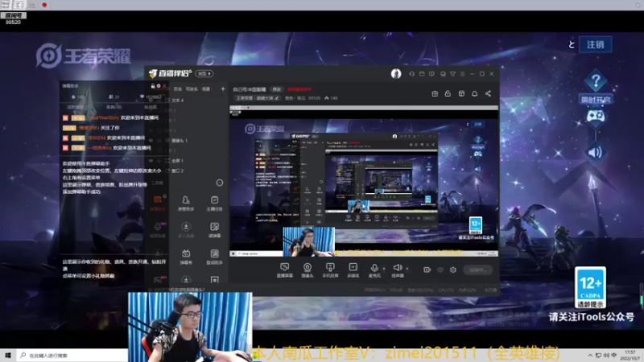Screen dimensions: 644x362
Task: Click the share icon above preview
Action: pyautogui.click(x=488, y=93)
